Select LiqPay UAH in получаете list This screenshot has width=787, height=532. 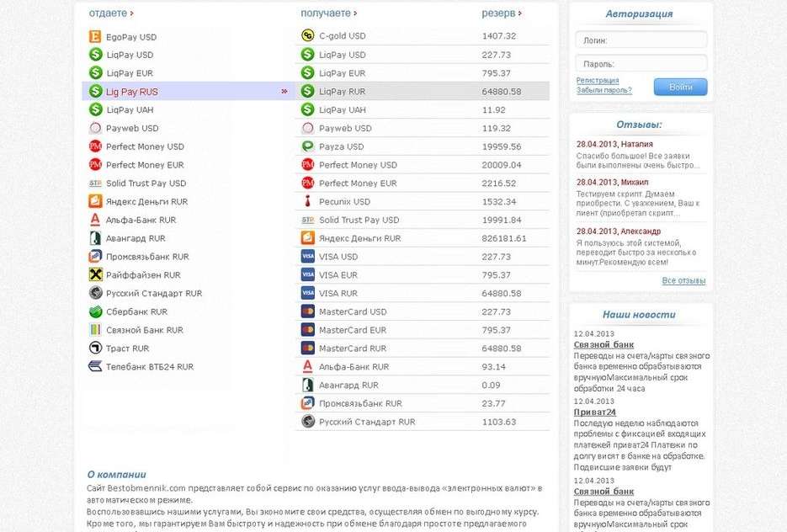pos(423,109)
